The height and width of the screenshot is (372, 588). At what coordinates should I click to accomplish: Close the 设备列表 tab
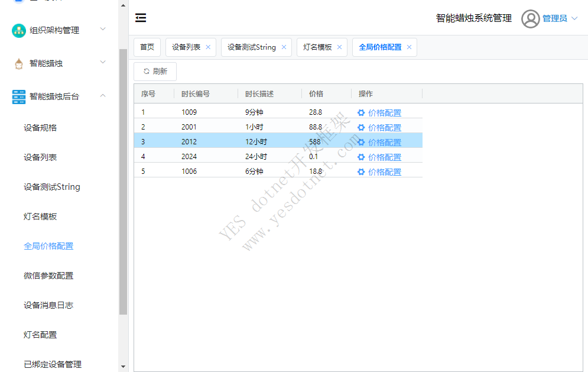tap(208, 47)
